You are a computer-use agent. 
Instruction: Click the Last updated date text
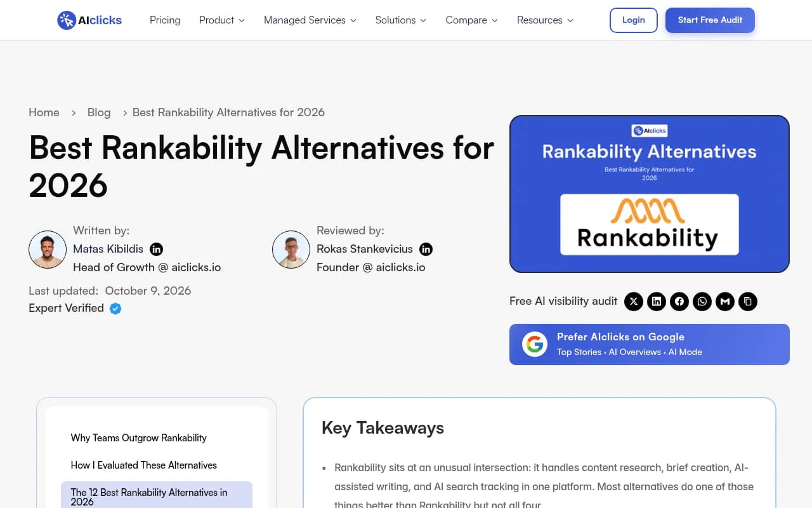click(x=148, y=291)
